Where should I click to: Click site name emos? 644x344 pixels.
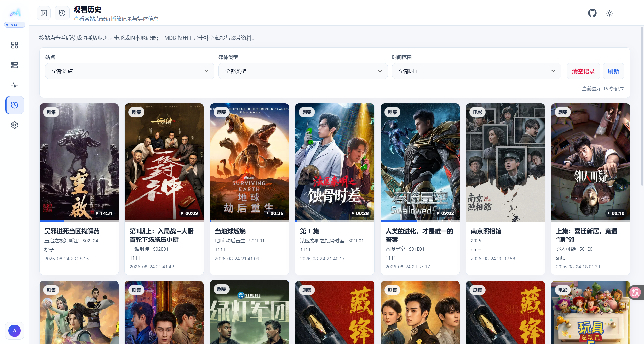pyautogui.click(x=477, y=250)
